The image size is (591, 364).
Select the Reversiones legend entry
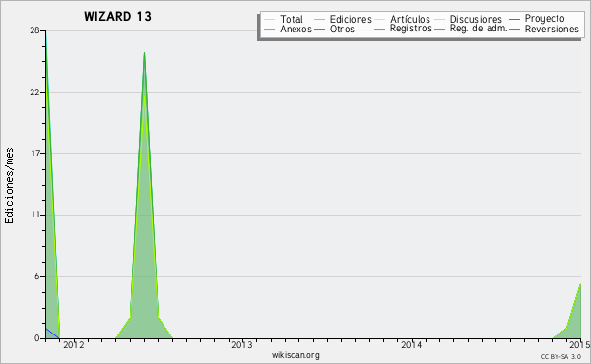[545, 29]
